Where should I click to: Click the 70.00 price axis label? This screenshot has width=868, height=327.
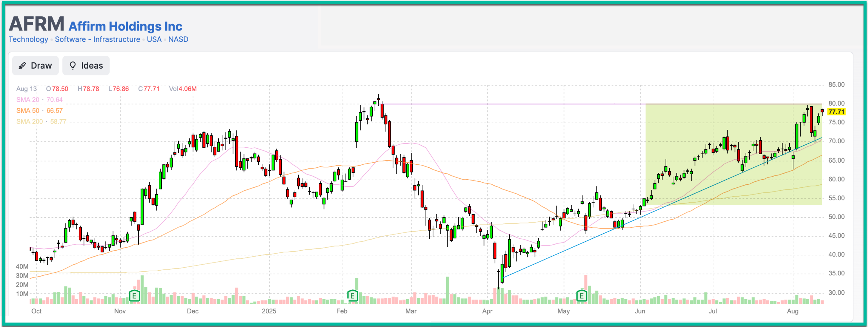click(836, 141)
